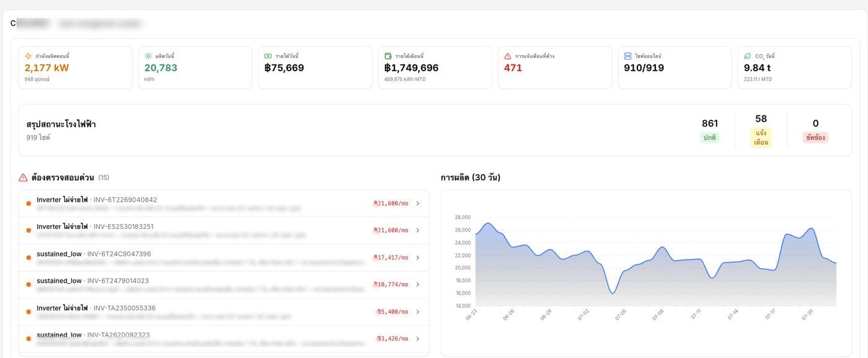Click the sun icon above 20,783 kWh
Image resolution: width=868 pixels, height=358 pixels.
[148, 56]
